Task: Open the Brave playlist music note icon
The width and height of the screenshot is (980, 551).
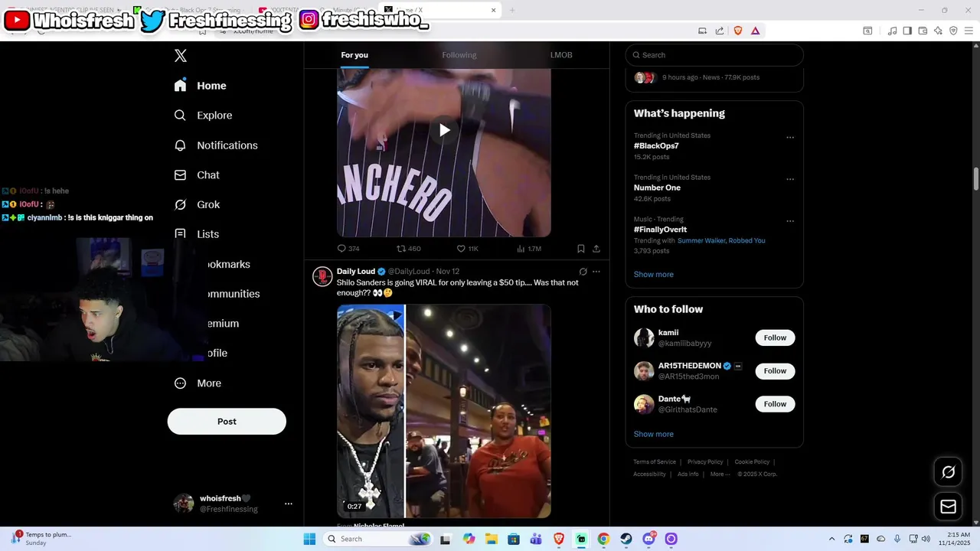Action: tap(892, 31)
